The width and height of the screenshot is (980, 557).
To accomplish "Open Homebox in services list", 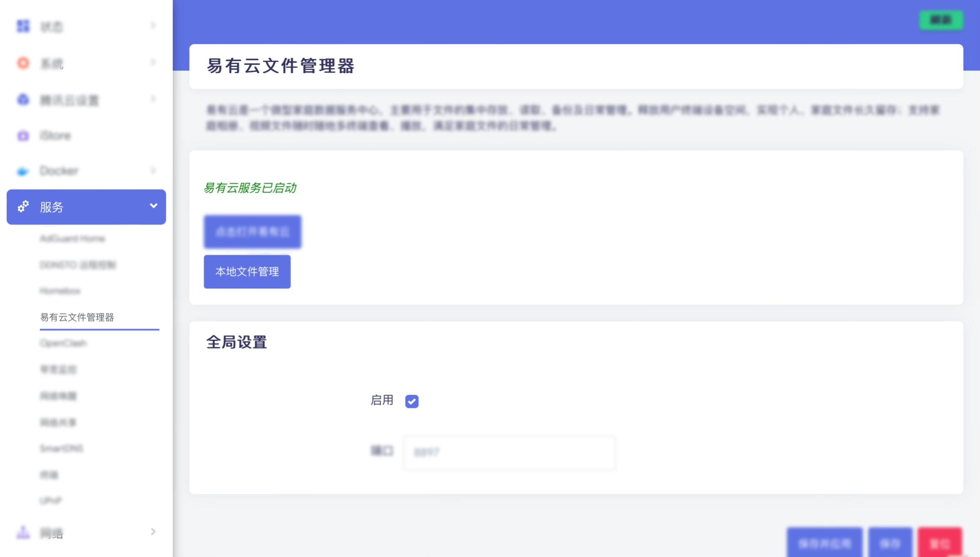I will [x=60, y=291].
